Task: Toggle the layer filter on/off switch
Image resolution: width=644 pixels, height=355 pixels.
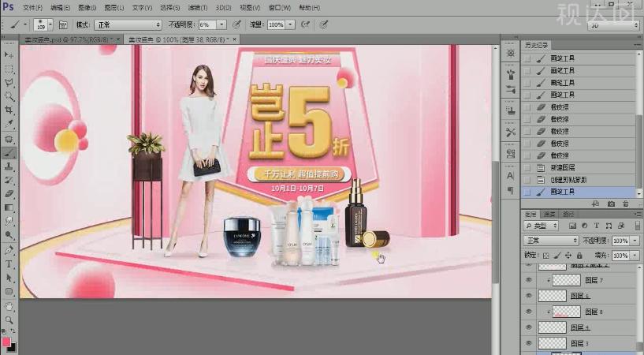Action: [x=637, y=226]
